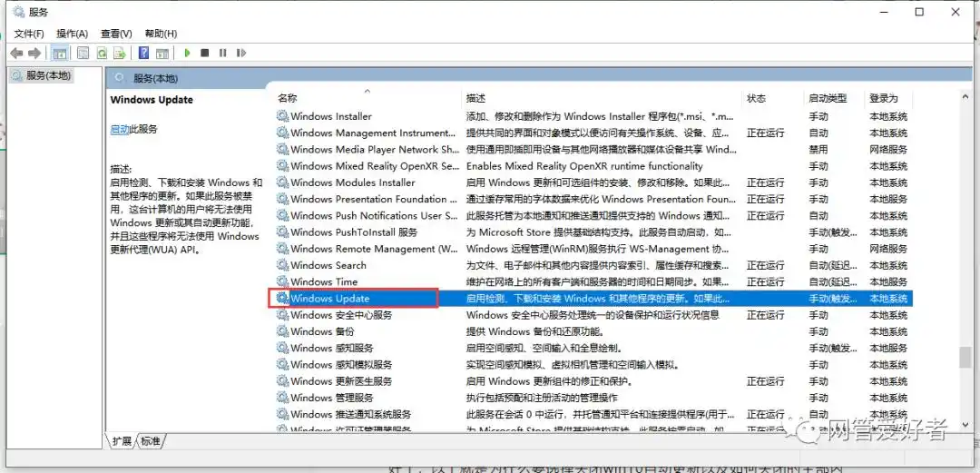Go forward with the right arrow toolbar icon
980x473 pixels.
point(35,54)
